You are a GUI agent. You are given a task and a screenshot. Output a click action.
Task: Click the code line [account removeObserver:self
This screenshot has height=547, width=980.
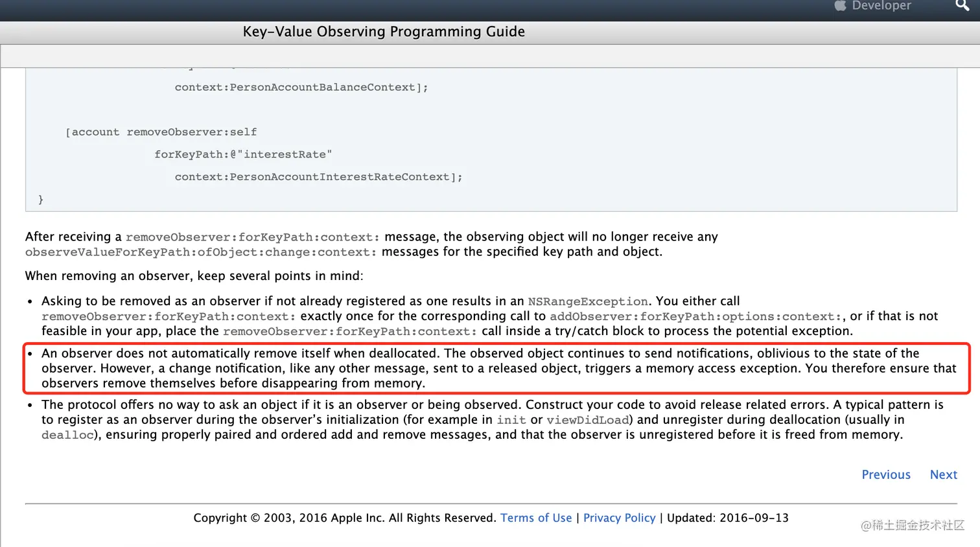(161, 132)
